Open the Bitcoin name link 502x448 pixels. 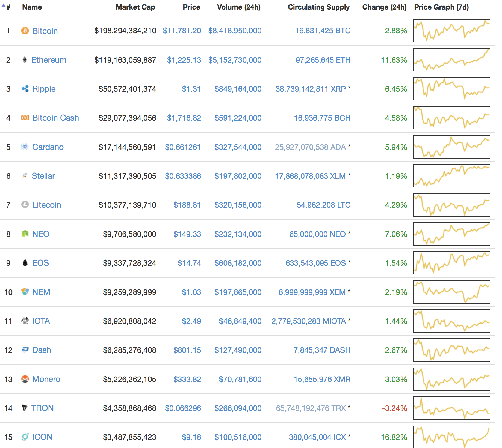45,31
